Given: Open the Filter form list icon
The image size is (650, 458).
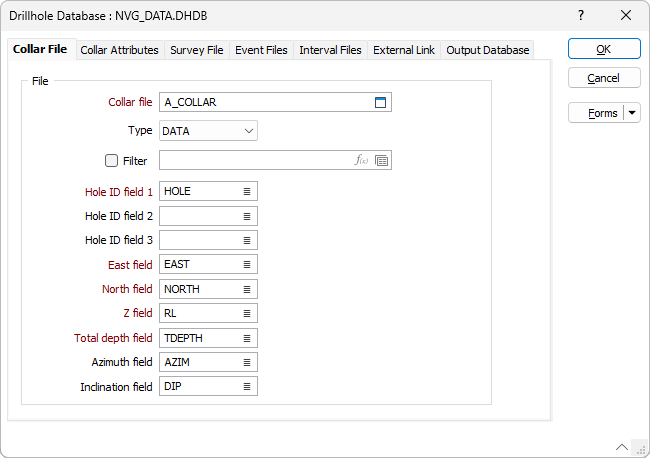Looking at the screenshot, I should coord(382,160).
